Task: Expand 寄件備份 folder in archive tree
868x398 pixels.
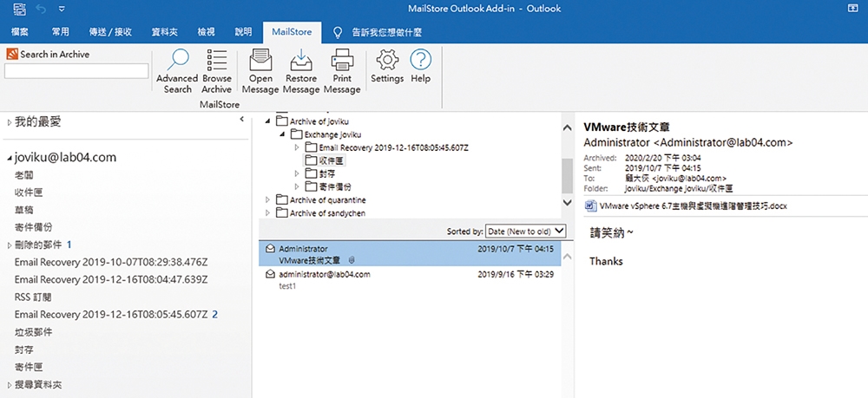Action: 297,186
